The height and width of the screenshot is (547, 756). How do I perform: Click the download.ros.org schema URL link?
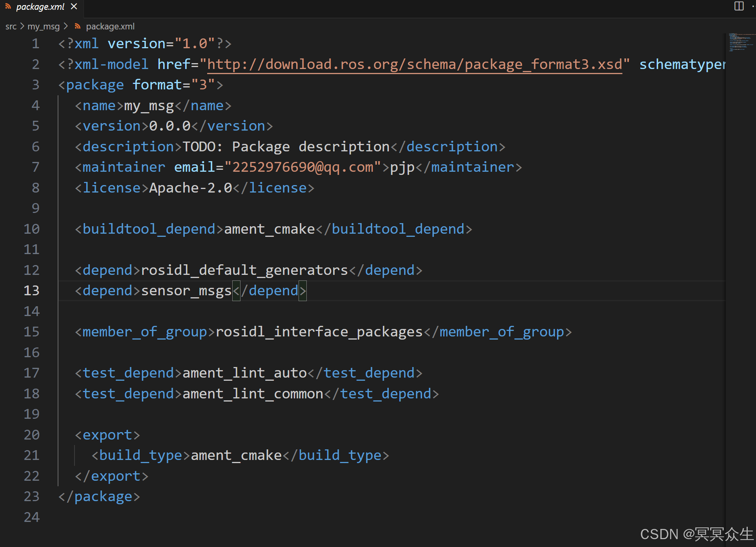(x=414, y=64)
